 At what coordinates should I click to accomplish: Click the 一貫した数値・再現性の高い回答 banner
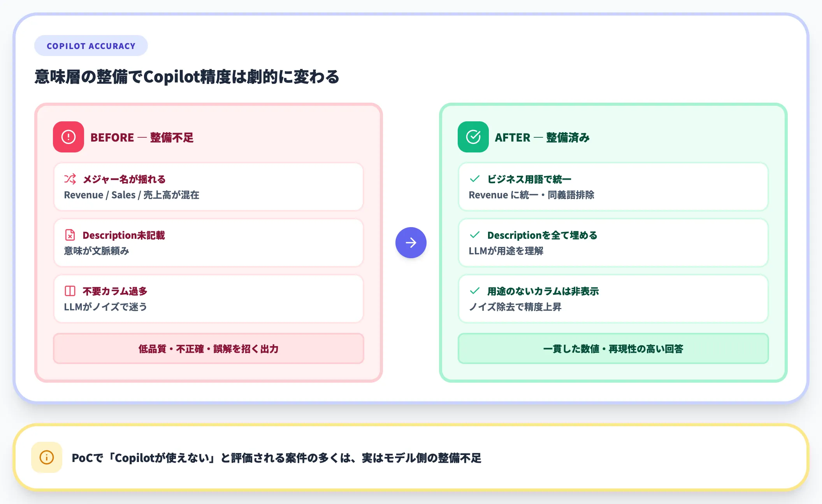(613, 349)
